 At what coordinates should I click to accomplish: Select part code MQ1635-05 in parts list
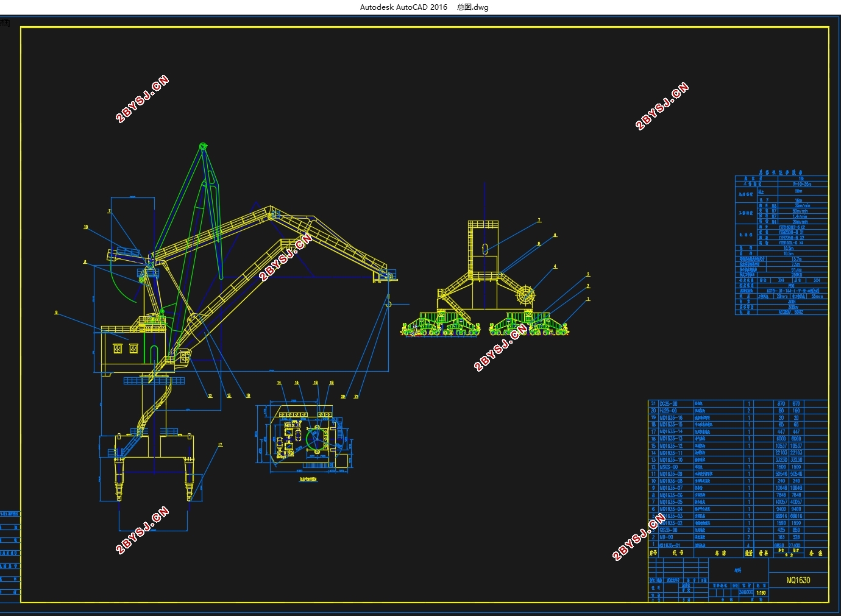click(671, 502)
